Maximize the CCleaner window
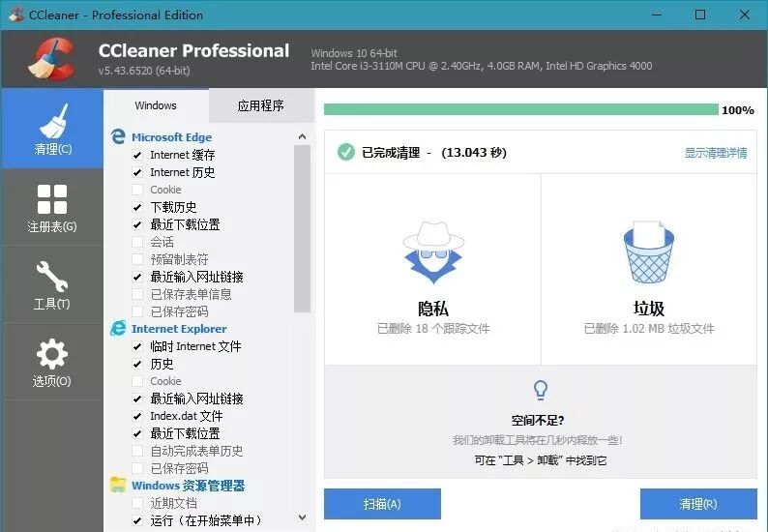This screenshot has height=532, width=768. click(700, 15)
